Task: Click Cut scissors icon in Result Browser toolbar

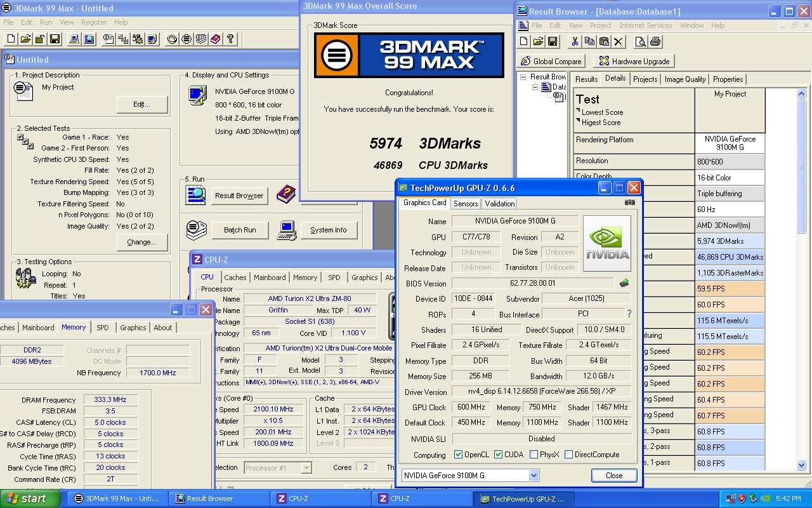Action: [575, 42]
